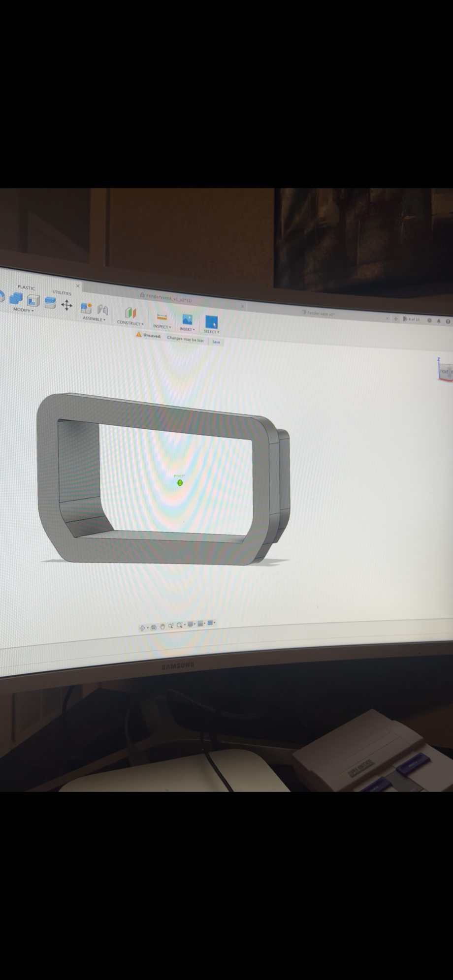Click the Insert image icon
This screenshot has height=980, width=453.
187,320
